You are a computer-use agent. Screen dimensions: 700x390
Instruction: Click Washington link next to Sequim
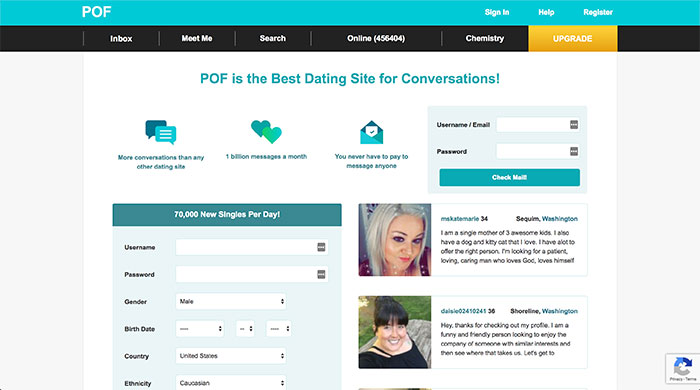(x=560, y=219)
